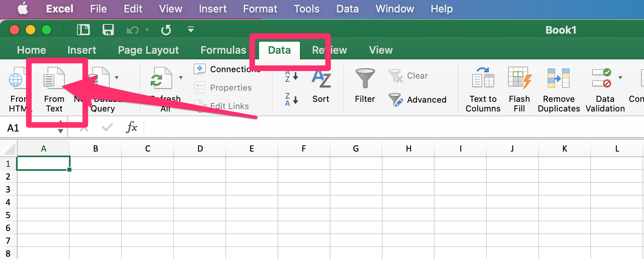Click the Text to Columns icon
Image resolution: width=644 pixels, height=259 pixels.
[x=483, y=78]
